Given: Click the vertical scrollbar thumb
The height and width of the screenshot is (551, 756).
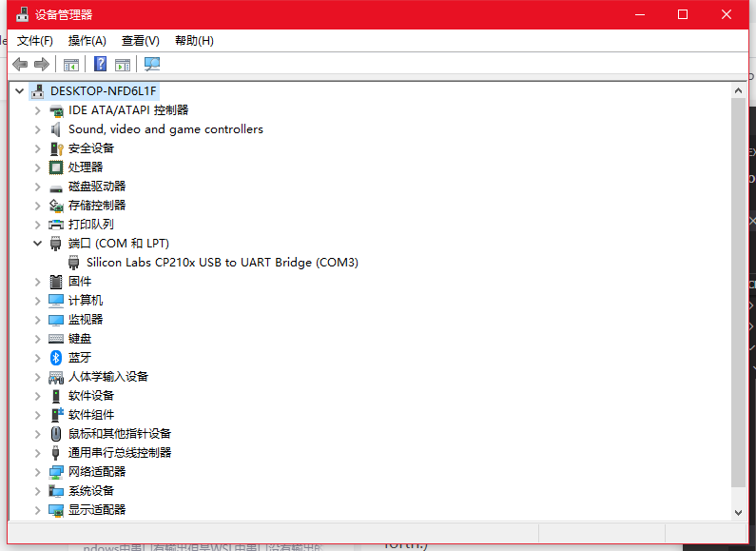Looking at the screenshot, I should [738, 293].
